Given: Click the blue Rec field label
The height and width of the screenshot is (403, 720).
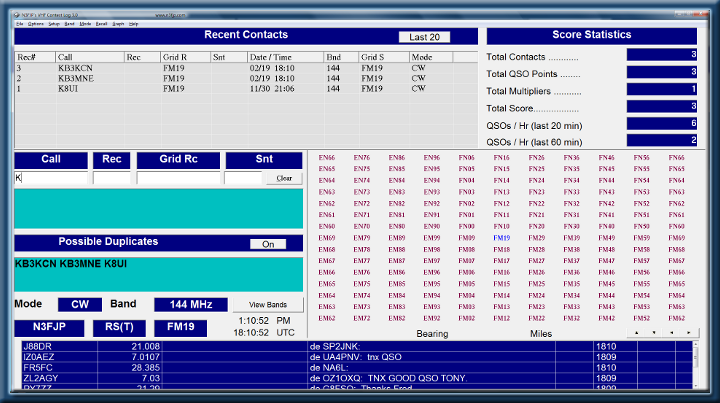Looking at the screenshot, I should click(112, 160).
